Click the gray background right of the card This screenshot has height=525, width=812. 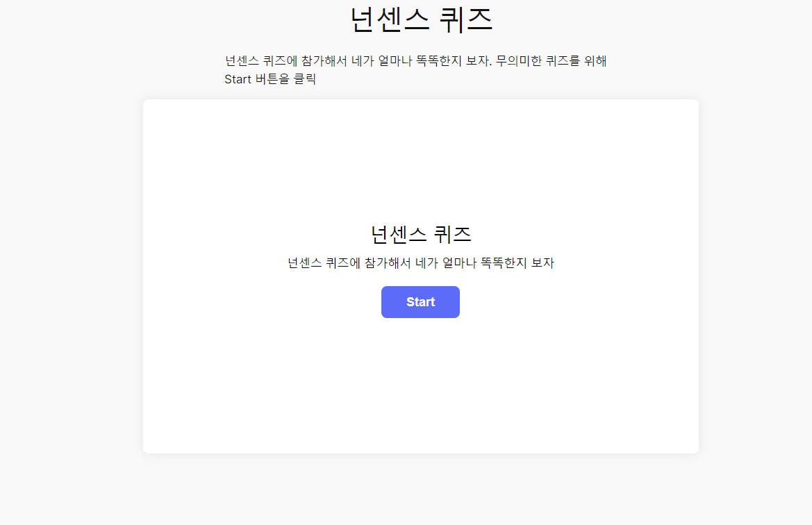click(x=757, y=278)
